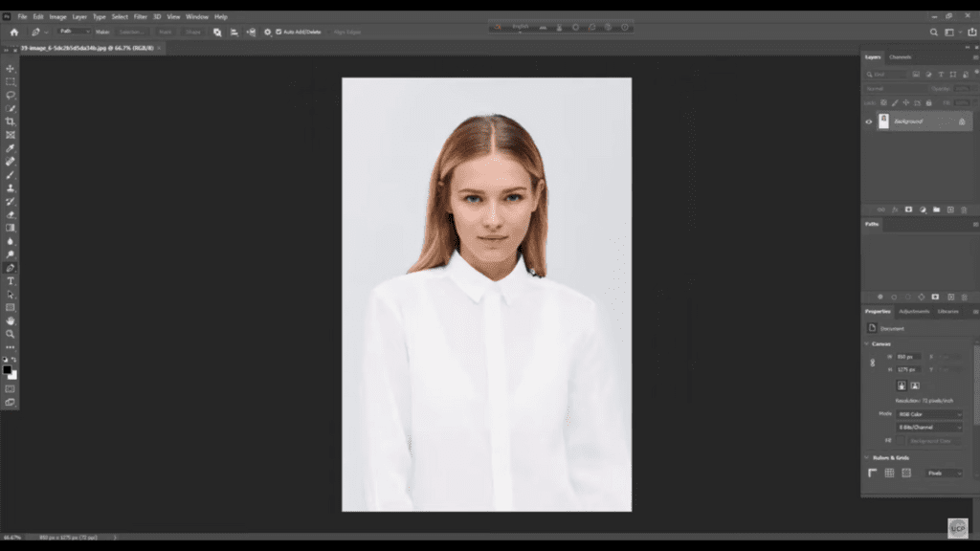Toggle the Auto Add/Delete checkbox
Image resolution: width=980 pixels, height=551 pixels.
point(278,32)
